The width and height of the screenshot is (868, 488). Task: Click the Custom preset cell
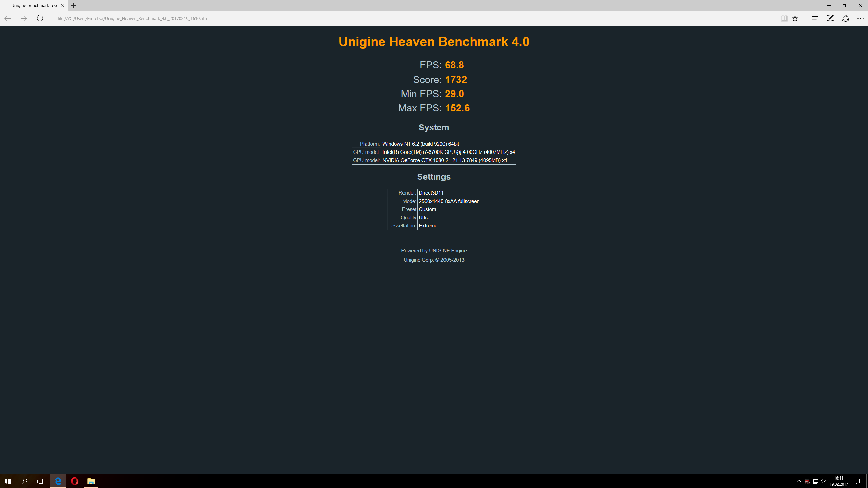click(x=449, y=209)
